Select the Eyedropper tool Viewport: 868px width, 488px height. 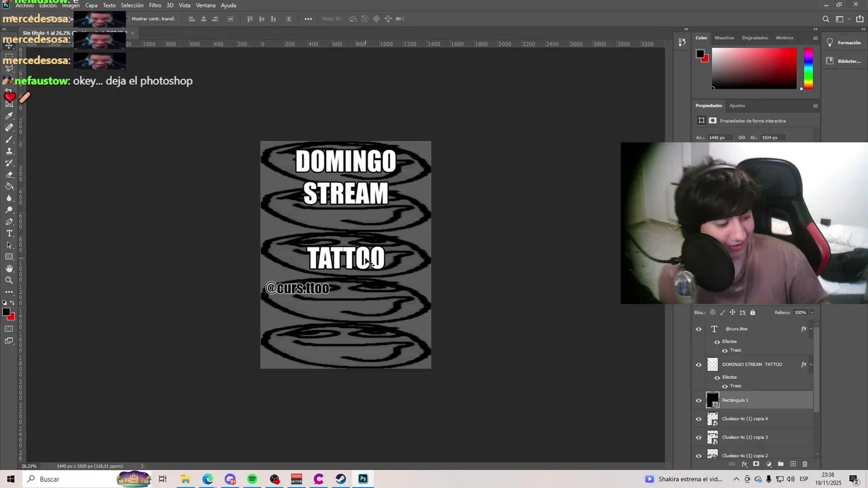(9, 116)
